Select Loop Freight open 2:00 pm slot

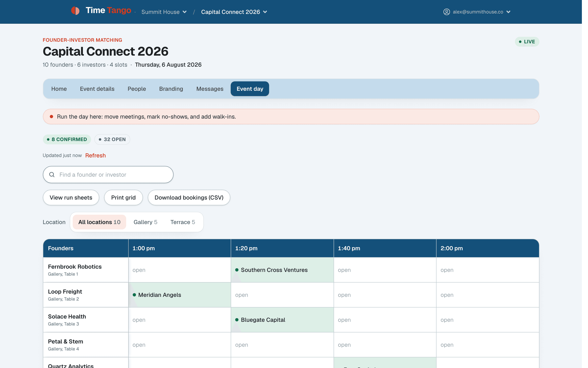coord(488,295)
